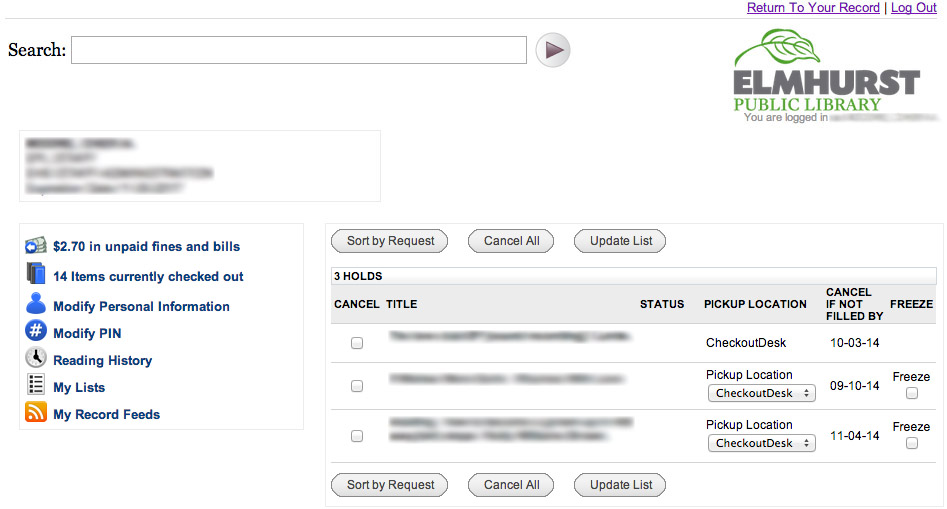This screenshot has height=509, width=947.
Task: Open the My Record Feeds link
Action: coord(106,415)
